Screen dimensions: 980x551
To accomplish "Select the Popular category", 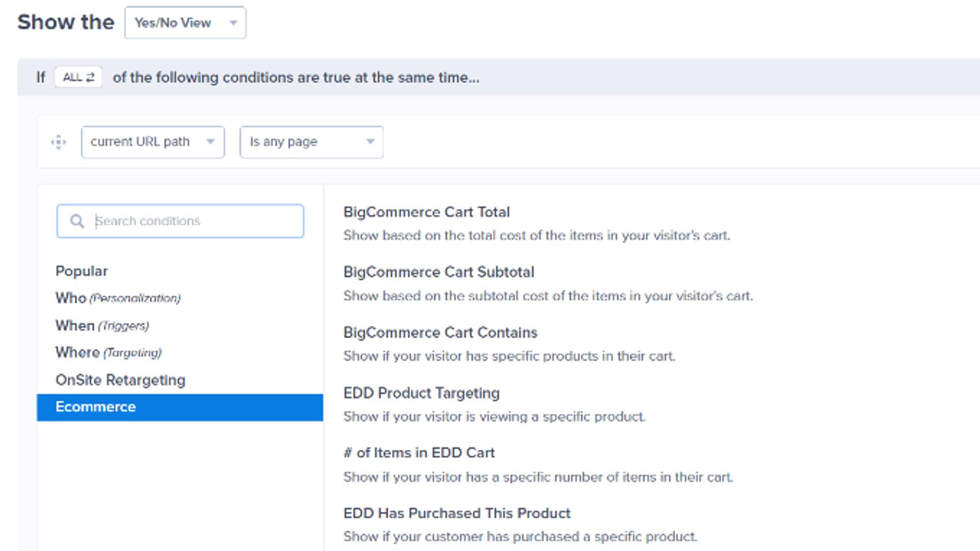I will (81, 271).
